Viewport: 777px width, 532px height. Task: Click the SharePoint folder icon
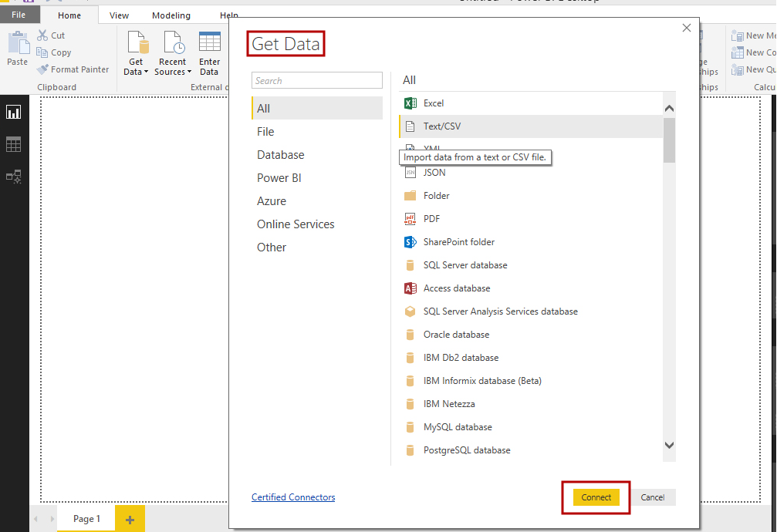(410, 242)
